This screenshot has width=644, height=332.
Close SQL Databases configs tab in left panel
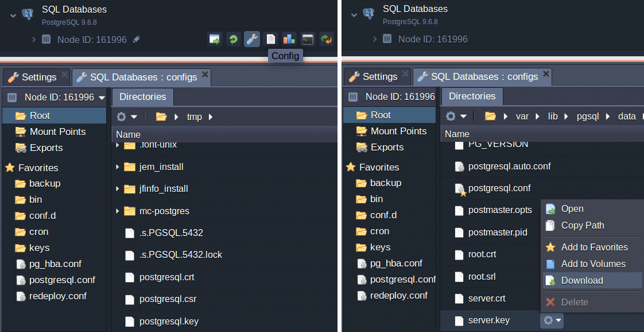[x=204, y=74]
